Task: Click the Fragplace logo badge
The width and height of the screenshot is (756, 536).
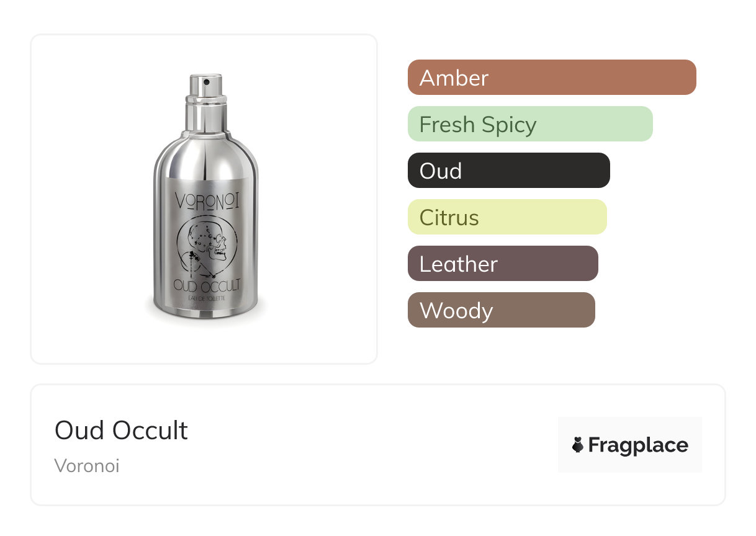Action: pyautogui.click(x=630, y=445)
